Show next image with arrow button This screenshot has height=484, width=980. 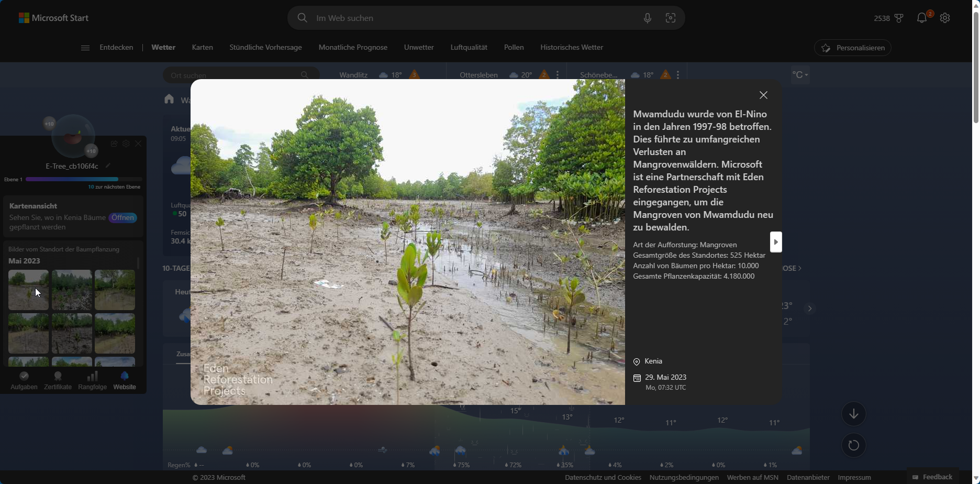coord(776,242)
